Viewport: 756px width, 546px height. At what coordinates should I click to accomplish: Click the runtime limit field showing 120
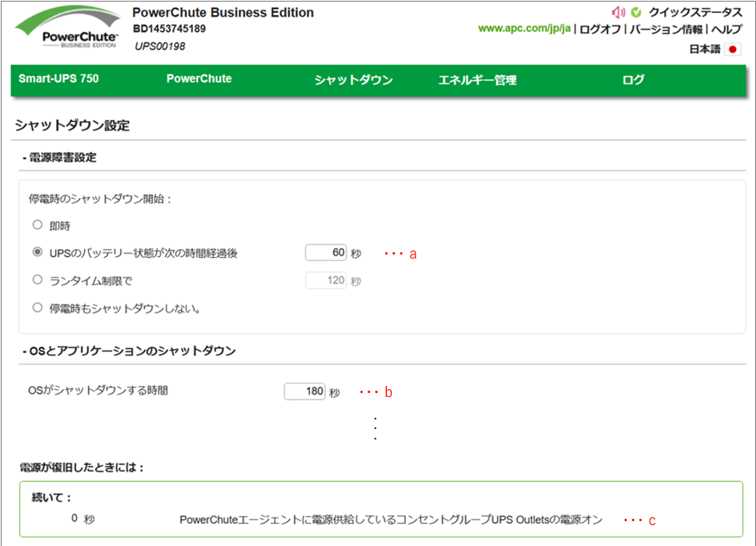(x=326, y=280)
